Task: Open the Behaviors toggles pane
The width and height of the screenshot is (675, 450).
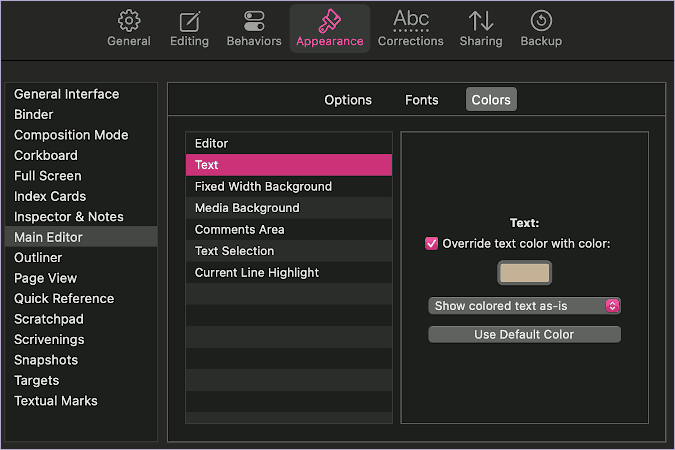Action: (x=254, y=28)
